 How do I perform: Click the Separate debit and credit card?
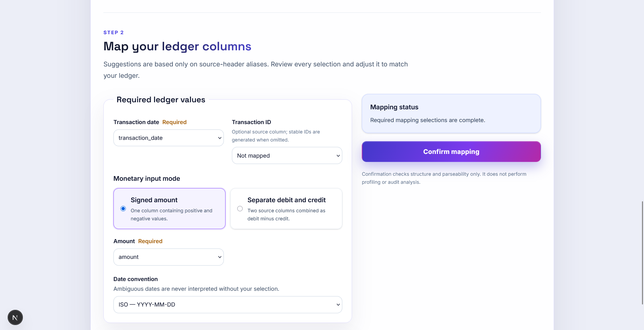tap(286, 209)
